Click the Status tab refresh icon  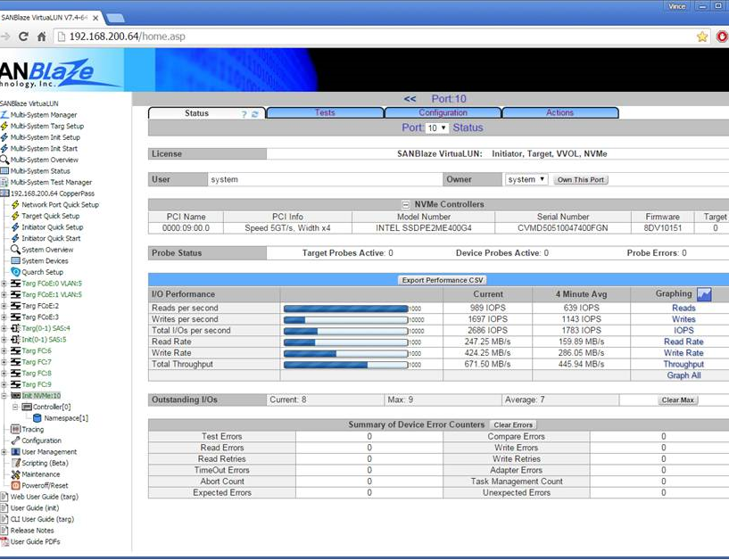tap(255, 114)
